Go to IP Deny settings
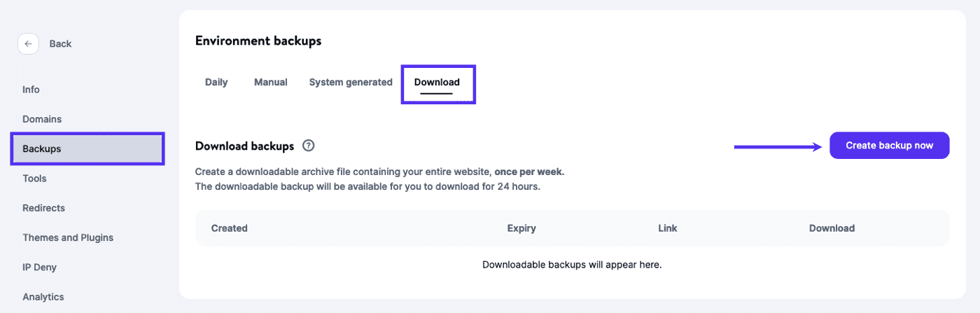This screenshot has height=313, width=980. point(39,267)
